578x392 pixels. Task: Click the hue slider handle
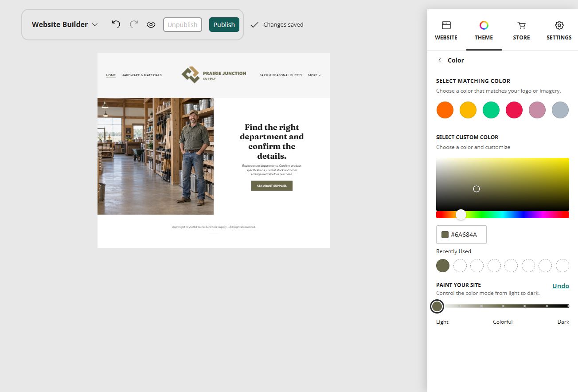tap(461, 215)
